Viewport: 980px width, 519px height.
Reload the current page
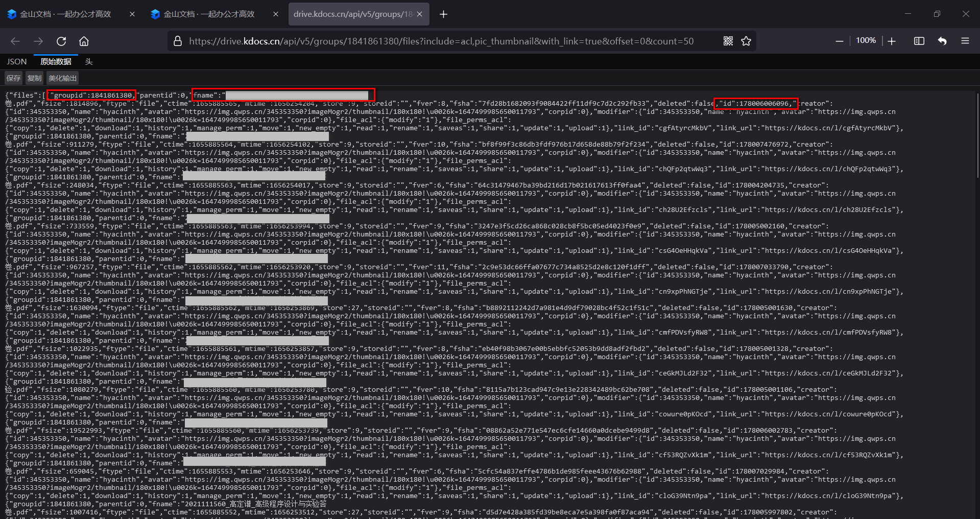[61, 41]
